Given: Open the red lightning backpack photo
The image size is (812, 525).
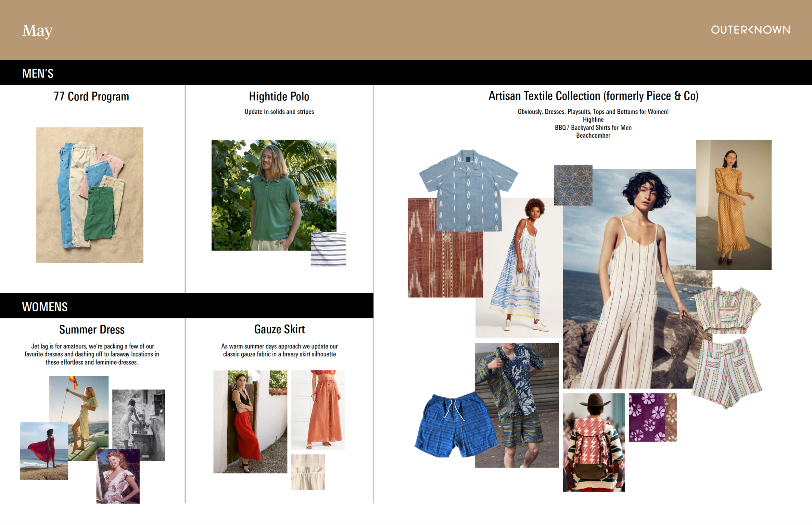Looking at the screenshot, I should [594, 443].
